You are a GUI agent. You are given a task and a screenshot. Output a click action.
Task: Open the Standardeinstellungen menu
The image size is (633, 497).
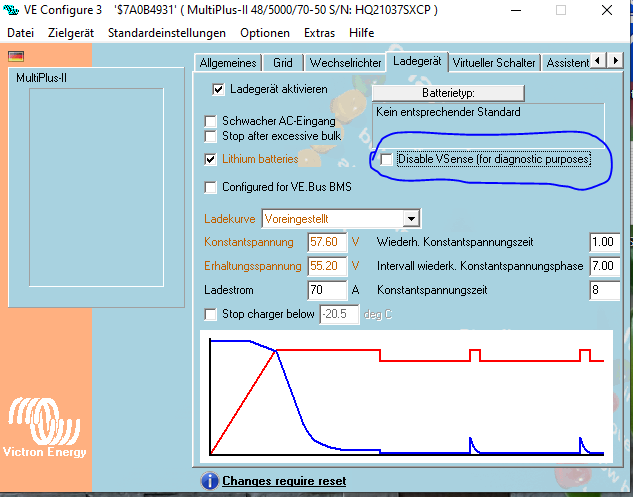pos(167,33)
